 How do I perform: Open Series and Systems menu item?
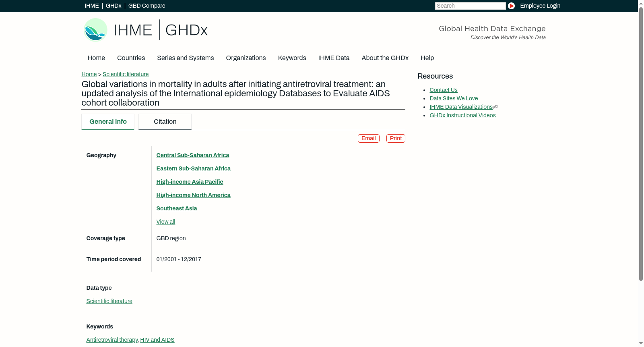click(186, 58)
